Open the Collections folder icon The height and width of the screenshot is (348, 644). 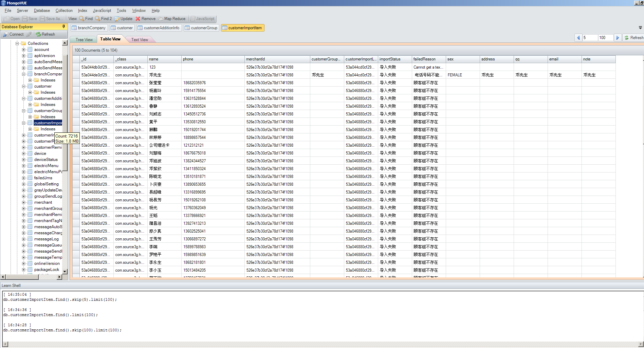pos(23,43)
